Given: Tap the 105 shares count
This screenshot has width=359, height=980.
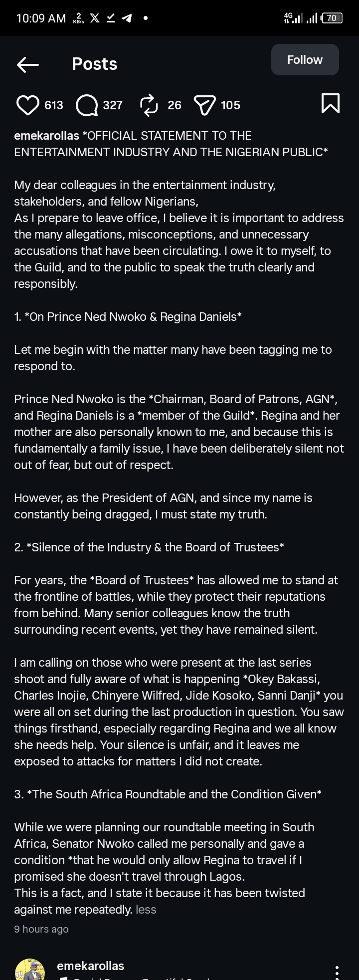Looking at the screenshot, I should tap(231, 105).
